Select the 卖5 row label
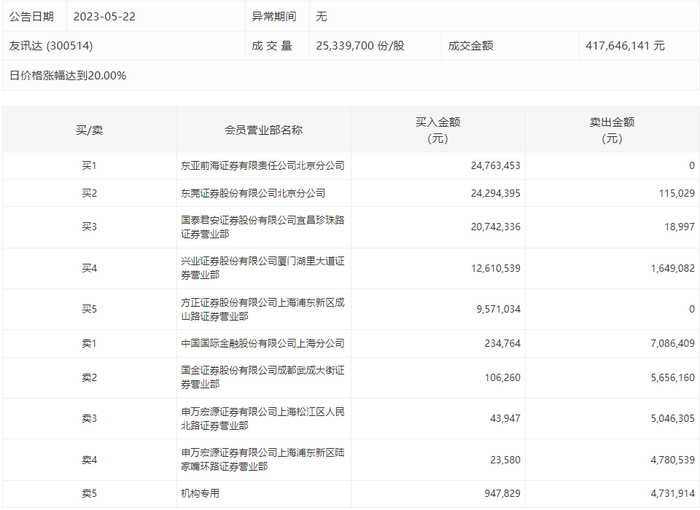The height and width of the screenshot is (510, 700). click(89, 493)
